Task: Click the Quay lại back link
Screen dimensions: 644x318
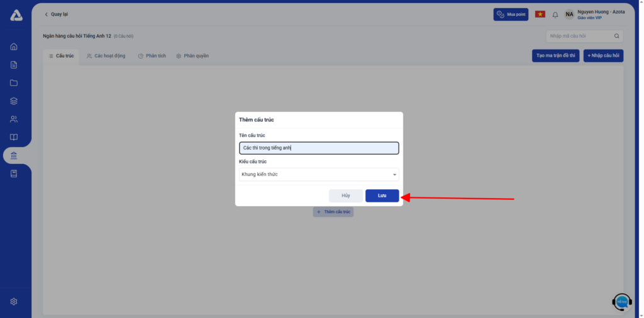Action: pos(56,14)
